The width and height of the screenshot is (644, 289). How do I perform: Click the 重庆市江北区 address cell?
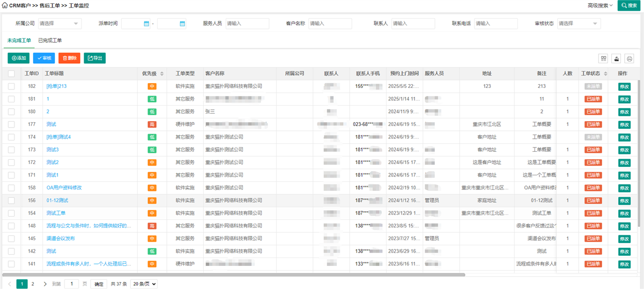coord(487,124)
